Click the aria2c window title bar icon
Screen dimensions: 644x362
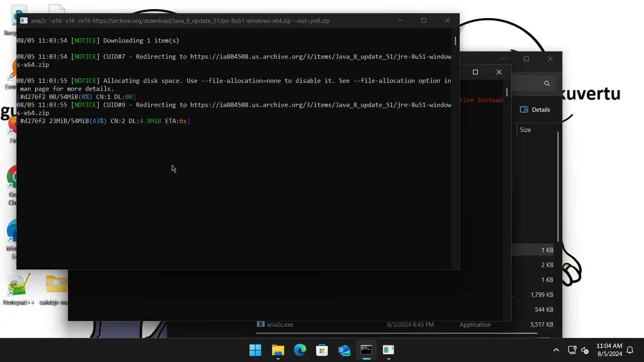coord(24,21)
